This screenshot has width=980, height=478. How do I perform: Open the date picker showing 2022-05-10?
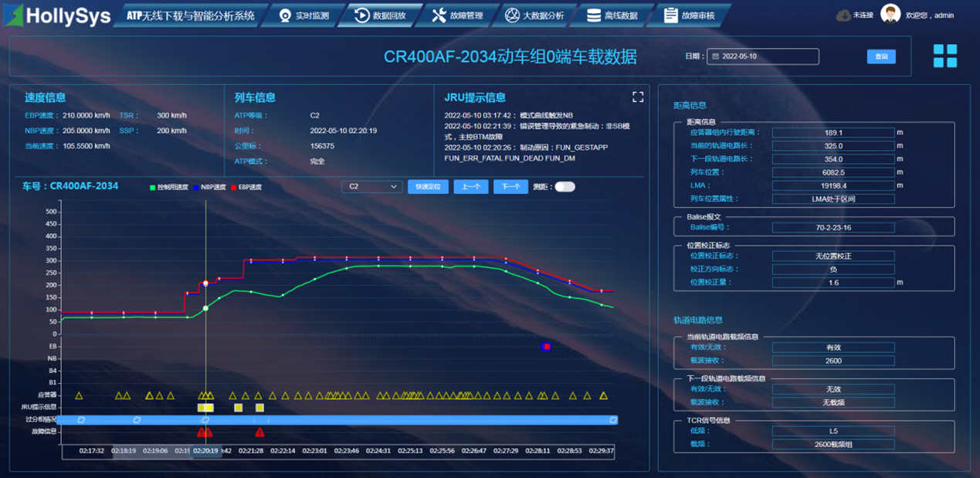coord(762,56)
